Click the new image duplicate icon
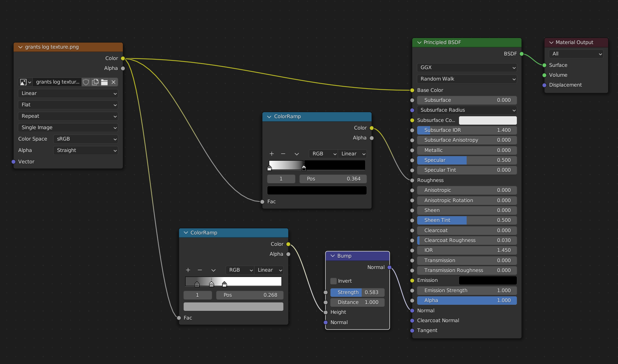The width and height of the screenshot is (618, 364). (x=95, y=82)
